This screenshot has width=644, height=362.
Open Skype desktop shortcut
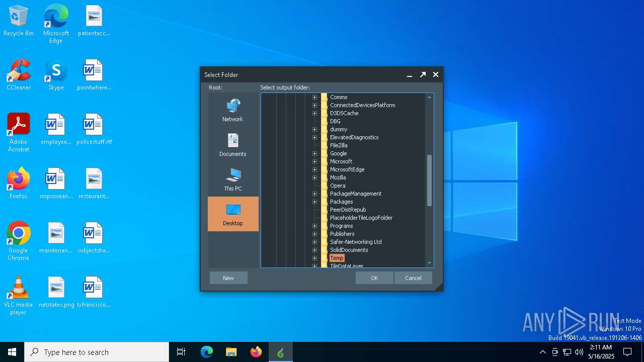pyautogui.click(x=56, y=75)
